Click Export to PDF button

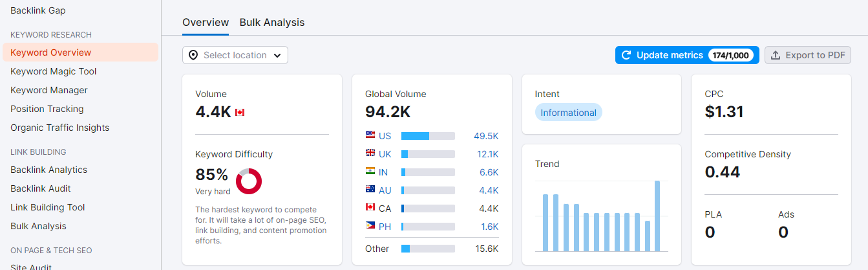(808, 55)
